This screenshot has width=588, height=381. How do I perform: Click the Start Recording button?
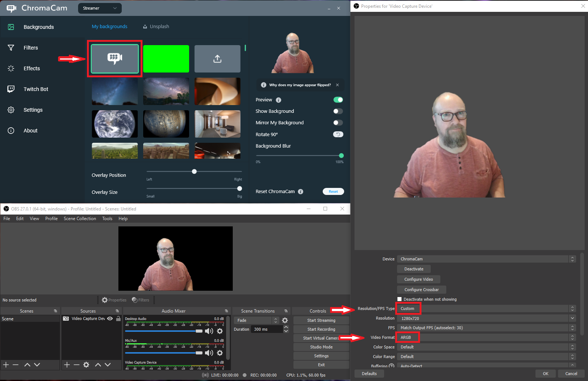click(x=321, y=329)
